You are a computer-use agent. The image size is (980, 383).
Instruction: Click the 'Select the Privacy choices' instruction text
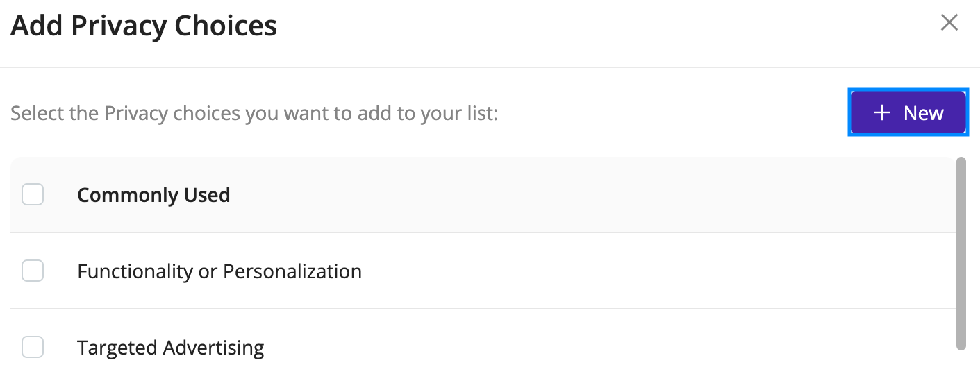pyautogui.click(x=254, y=113)
